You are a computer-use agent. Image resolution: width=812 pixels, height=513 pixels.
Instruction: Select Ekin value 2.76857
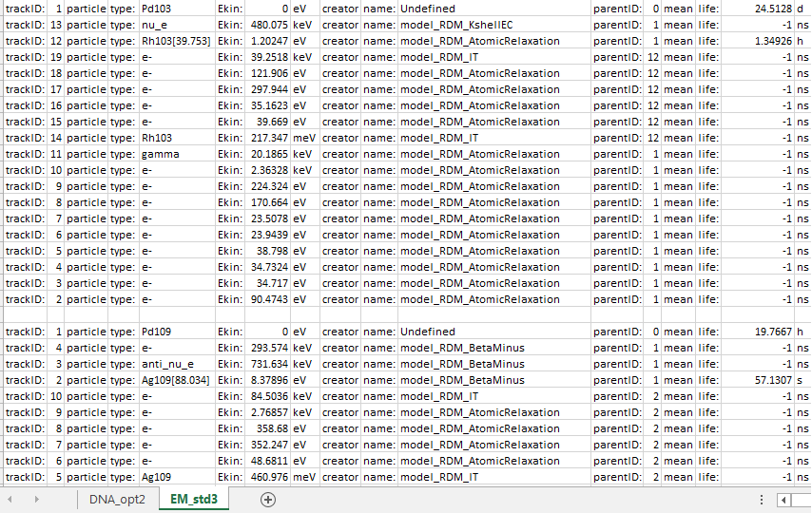(268, 412)
